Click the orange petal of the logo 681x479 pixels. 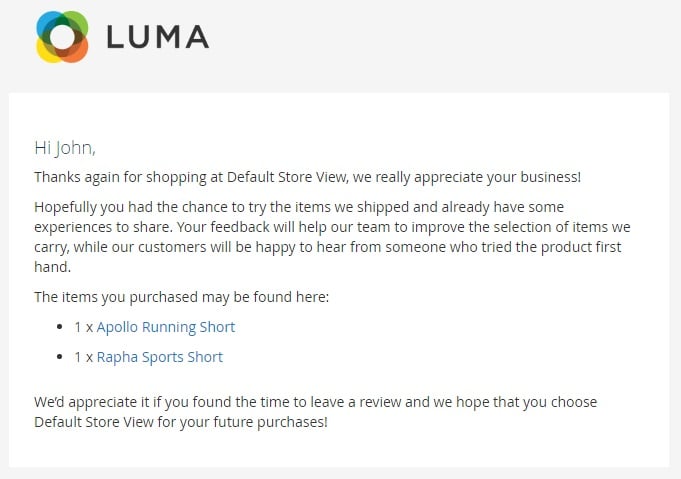point(79,53)
